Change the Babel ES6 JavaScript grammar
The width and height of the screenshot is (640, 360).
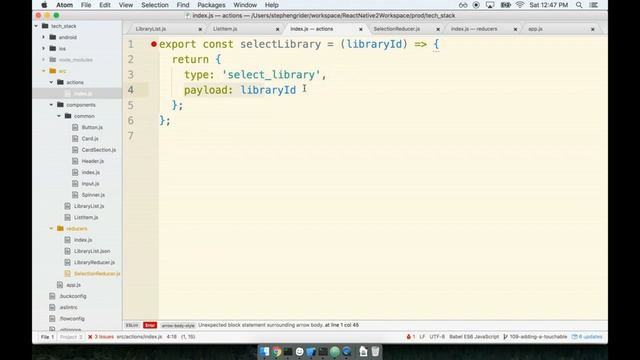point(474,337)
